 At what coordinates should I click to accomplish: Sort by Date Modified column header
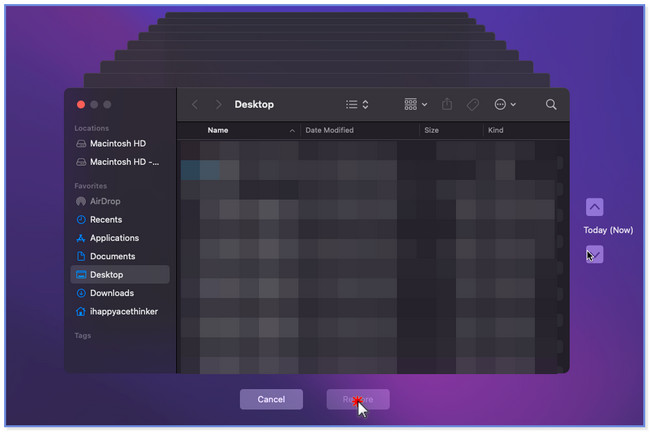point(329,131)
